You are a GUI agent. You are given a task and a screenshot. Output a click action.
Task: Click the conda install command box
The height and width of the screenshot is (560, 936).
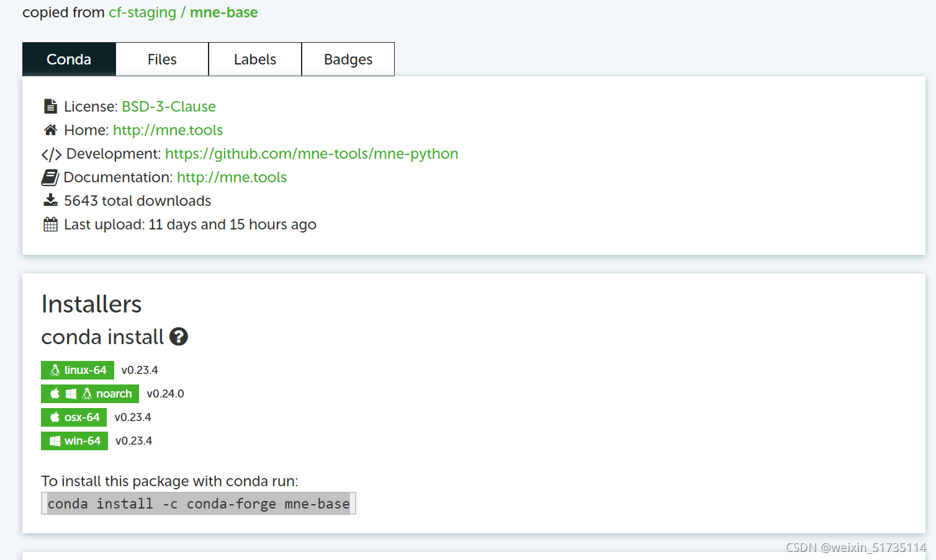199,504
